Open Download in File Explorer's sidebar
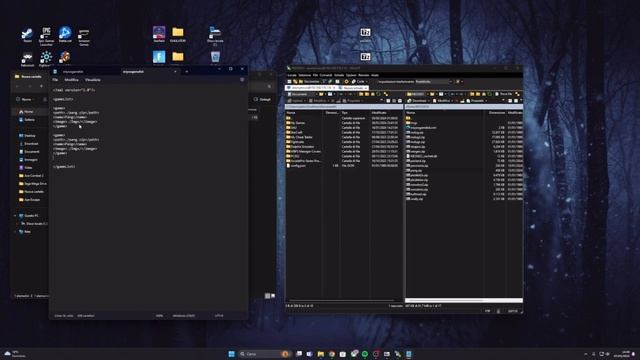 pyautogui.click(x=31, y=144)
